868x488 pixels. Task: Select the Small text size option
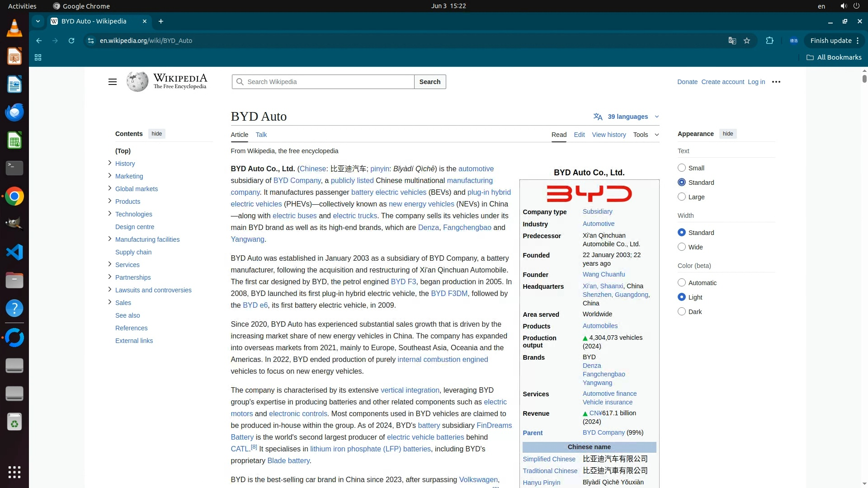click(682, 168)
